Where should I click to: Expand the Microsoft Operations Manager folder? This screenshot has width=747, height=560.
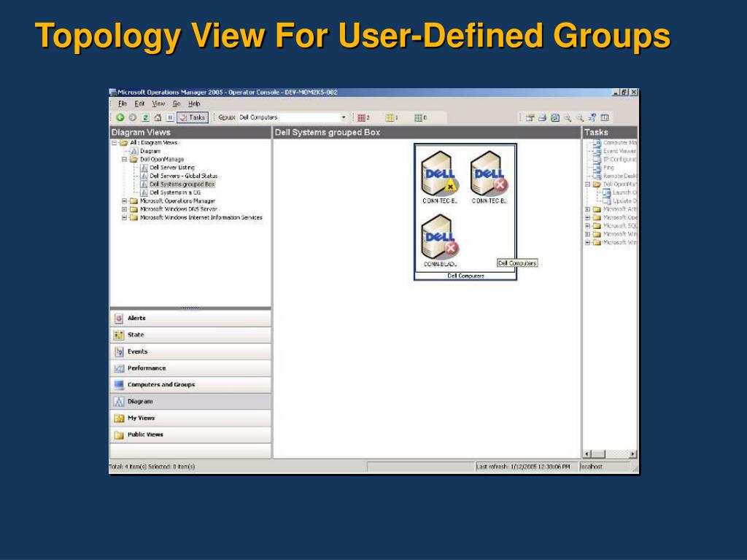coord(124,201)
